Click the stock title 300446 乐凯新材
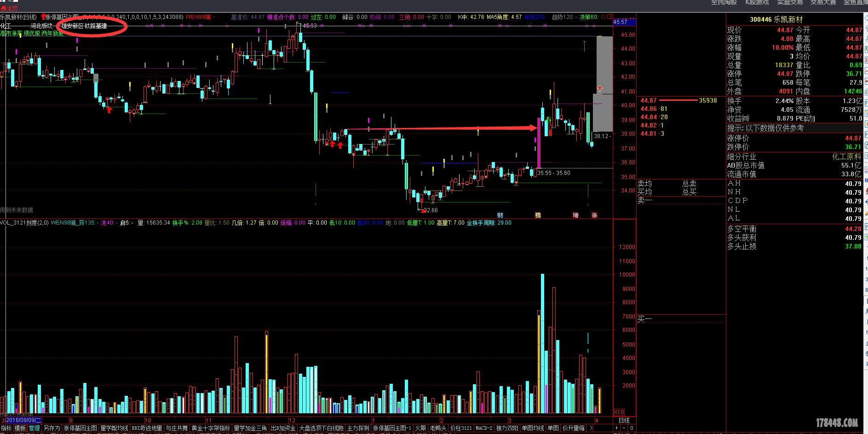The height and width of the screenshot is (434, 868). (x=776, y=19)
